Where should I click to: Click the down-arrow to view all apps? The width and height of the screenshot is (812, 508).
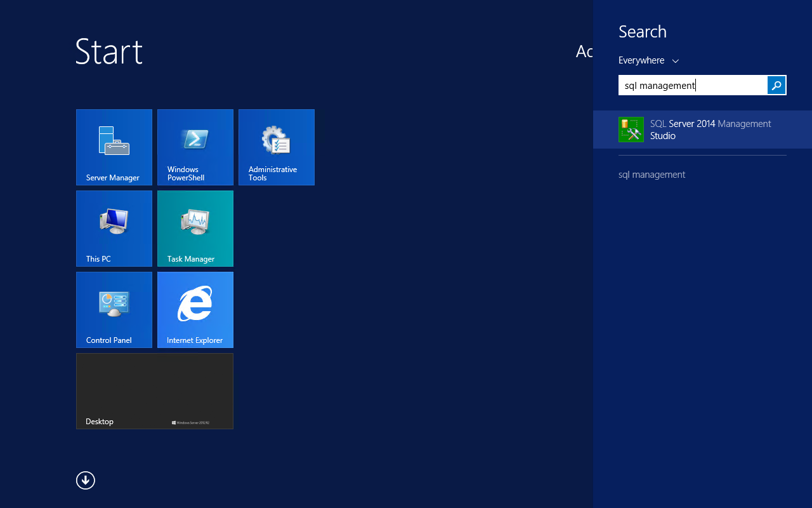pos(85,480)
